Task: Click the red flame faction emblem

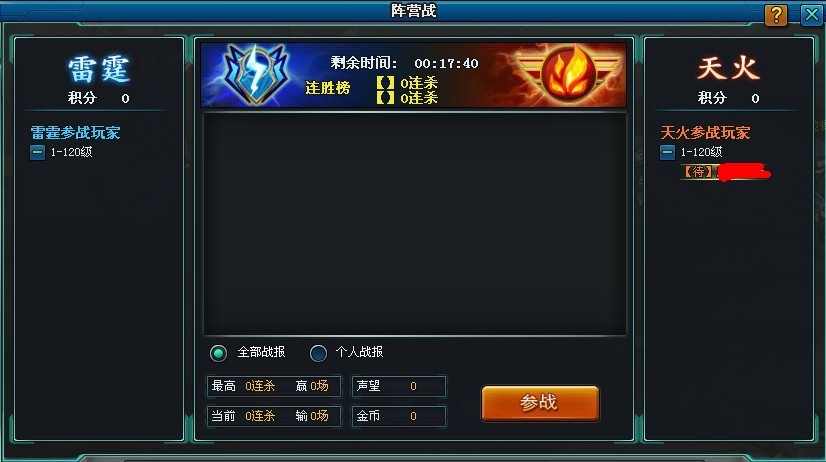Action: coord(568,73)
